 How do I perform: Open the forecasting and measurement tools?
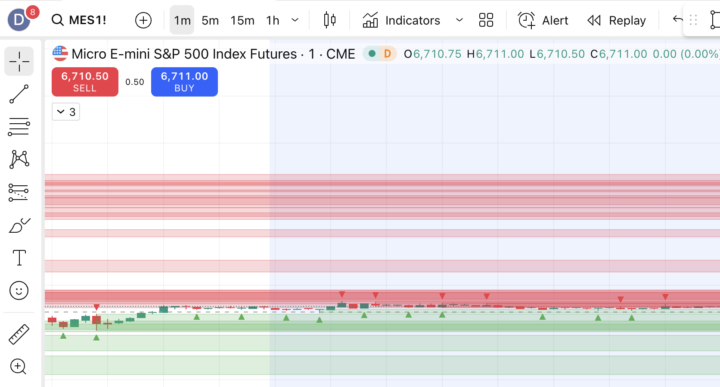tap(19, 192)
